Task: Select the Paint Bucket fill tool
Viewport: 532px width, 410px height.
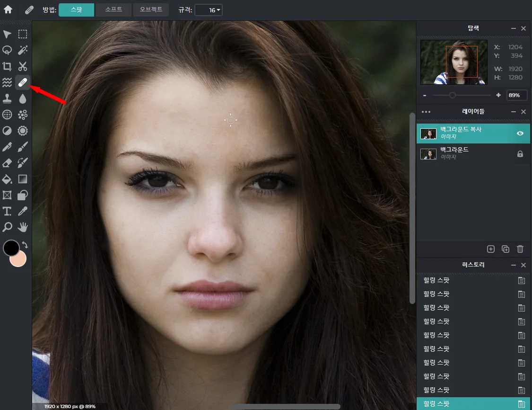Action: tap(7, 179)
